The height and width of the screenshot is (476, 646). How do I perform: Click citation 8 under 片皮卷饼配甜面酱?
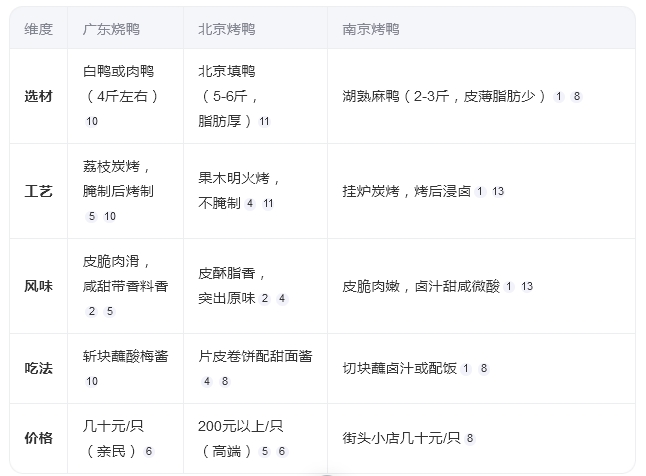pos(225,381)
